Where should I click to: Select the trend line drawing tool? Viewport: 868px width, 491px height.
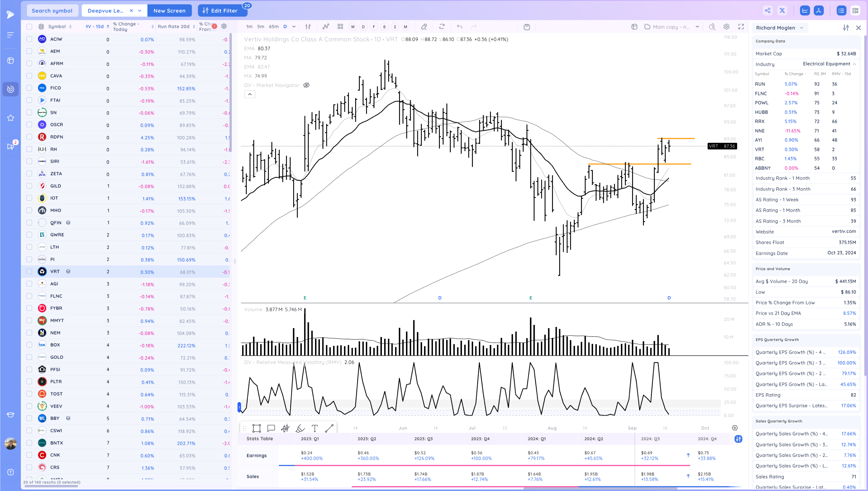click(329, 428)
